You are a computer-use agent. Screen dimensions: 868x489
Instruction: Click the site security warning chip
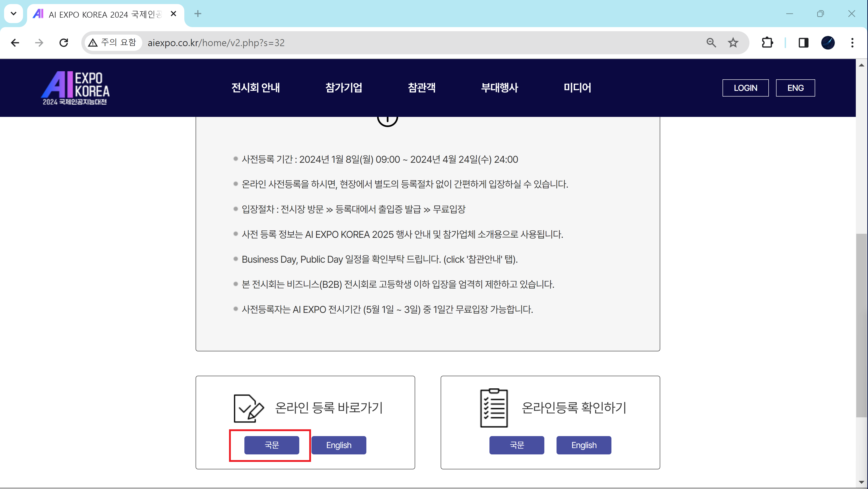click(x=112, y=43)
